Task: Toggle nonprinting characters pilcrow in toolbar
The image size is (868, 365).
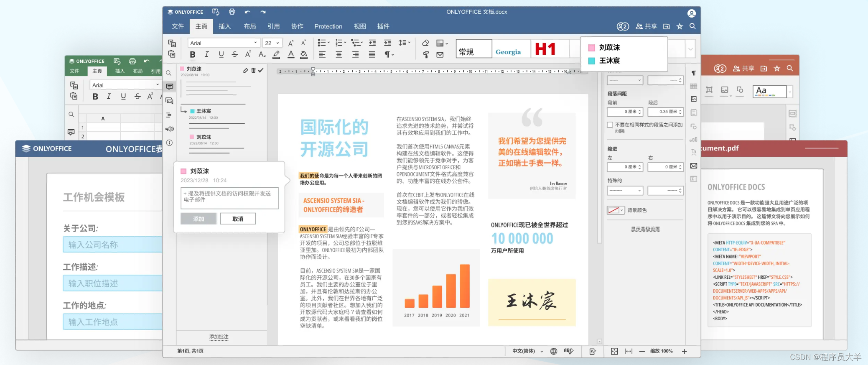Action: tap(389, 54)
